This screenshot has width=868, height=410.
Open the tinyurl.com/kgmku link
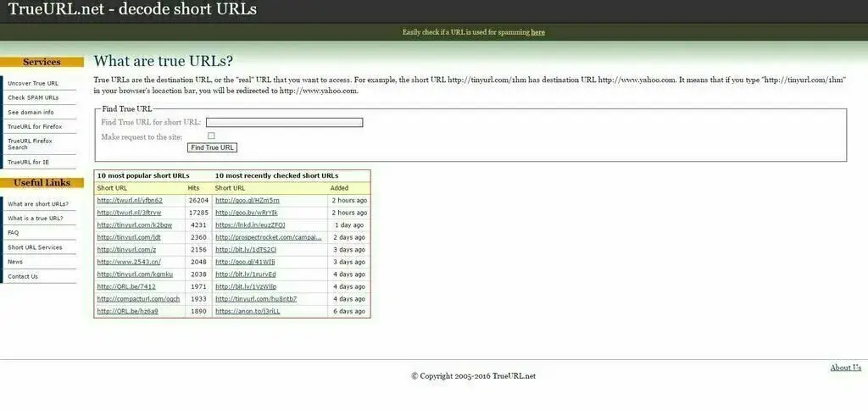(x=135, y=274)
